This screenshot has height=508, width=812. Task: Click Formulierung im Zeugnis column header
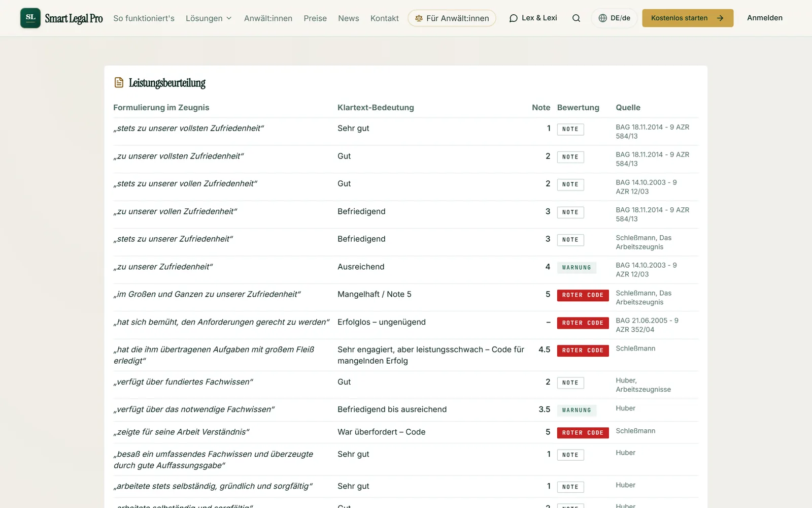(x=161, y=108)
